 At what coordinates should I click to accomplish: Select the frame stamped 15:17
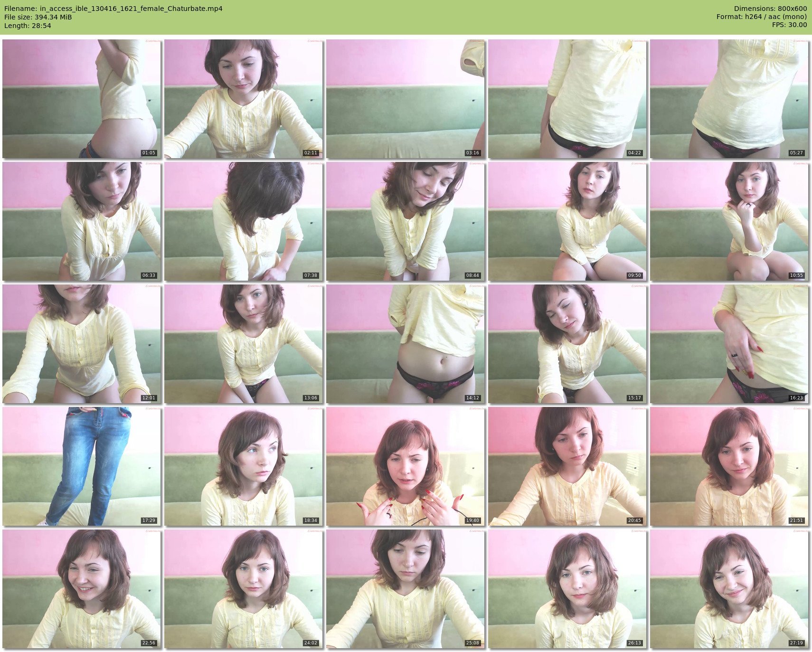(567, 344)
